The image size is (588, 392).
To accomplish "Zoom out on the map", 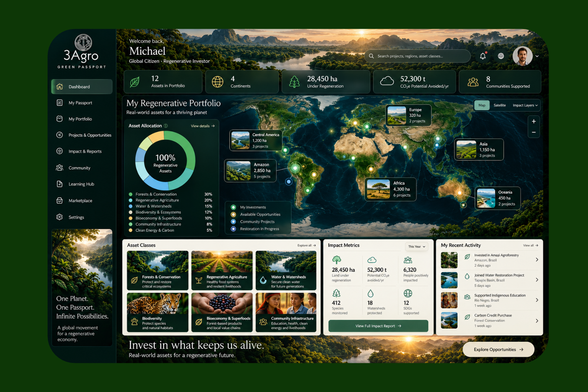I will 534,132.
